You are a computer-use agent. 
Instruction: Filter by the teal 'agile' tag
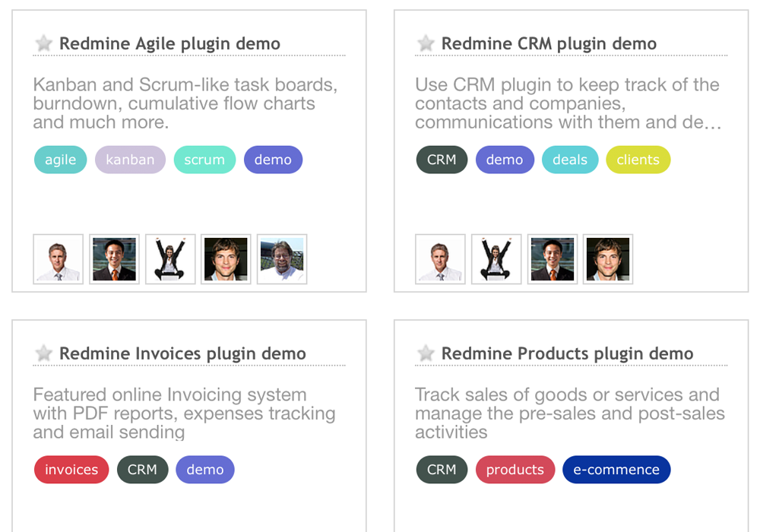click(x=61, y=160)
